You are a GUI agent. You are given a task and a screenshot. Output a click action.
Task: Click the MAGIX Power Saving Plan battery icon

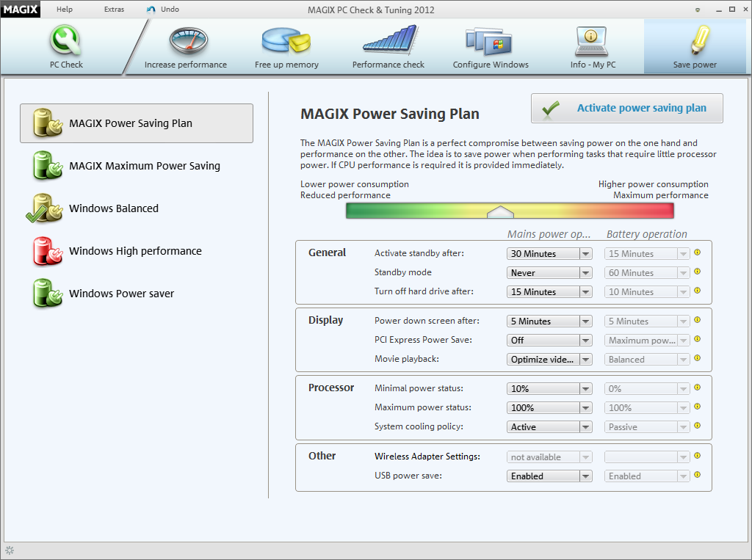pos(48,123)
